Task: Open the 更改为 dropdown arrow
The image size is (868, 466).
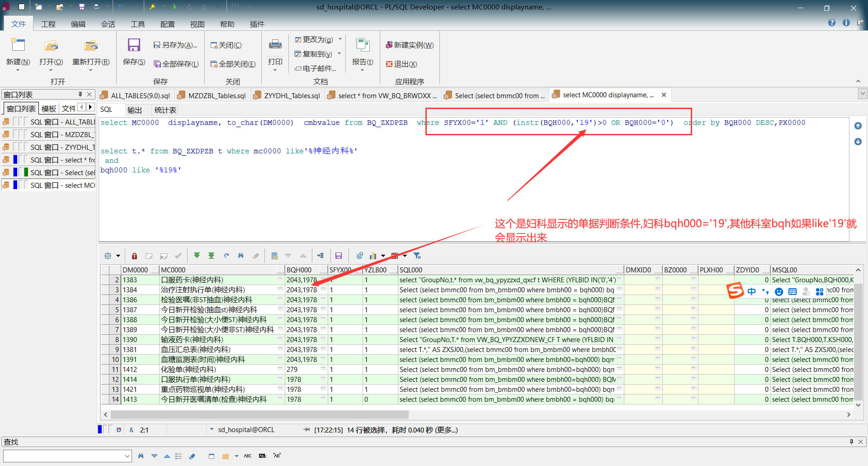Action: pyautogui.click(x=340, y=39)
